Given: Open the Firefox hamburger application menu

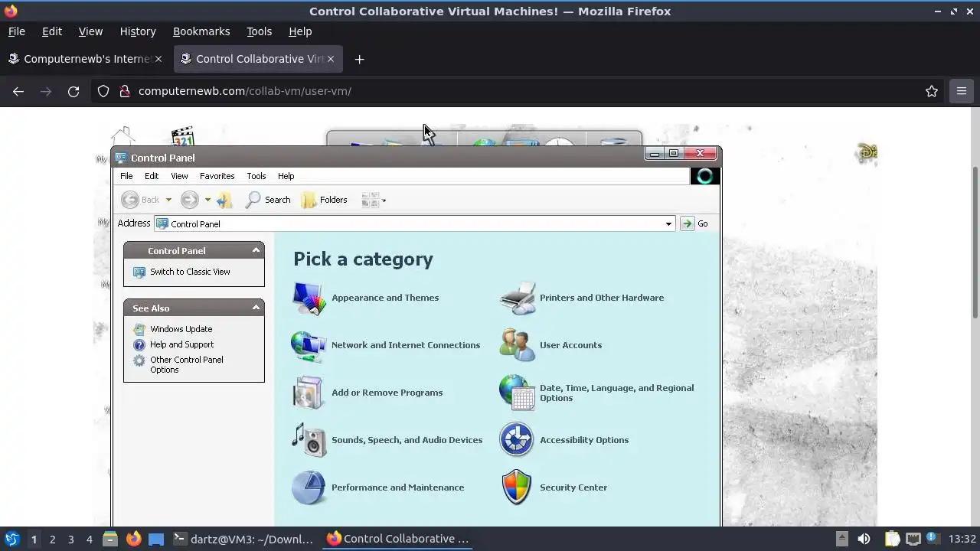Looking at the screenshot, I should coord(962,91).
